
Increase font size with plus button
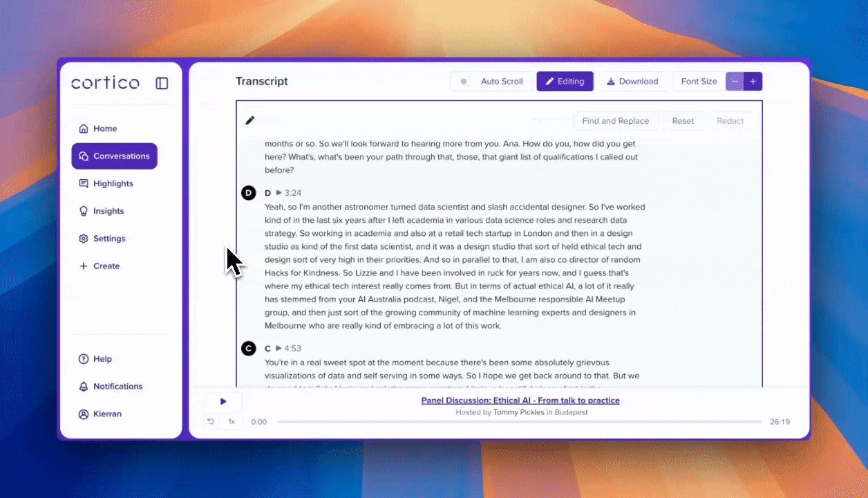pos(753,82)
